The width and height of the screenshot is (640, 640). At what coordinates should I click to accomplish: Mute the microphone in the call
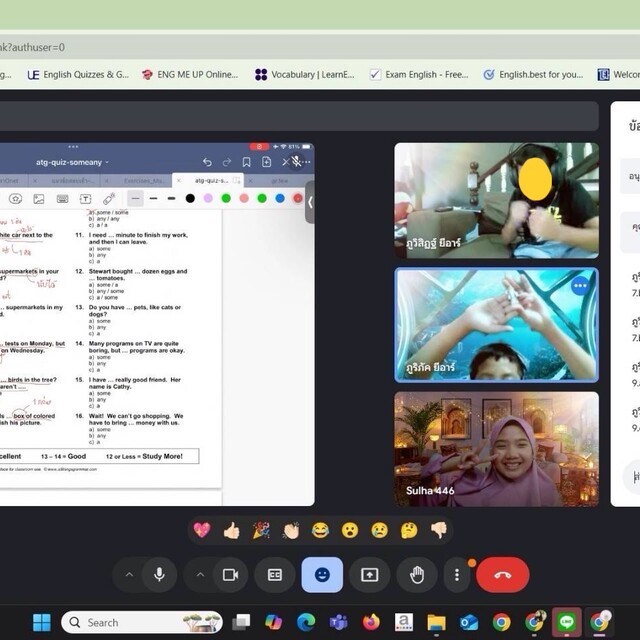pyautogui.click(x=158, y=575)
